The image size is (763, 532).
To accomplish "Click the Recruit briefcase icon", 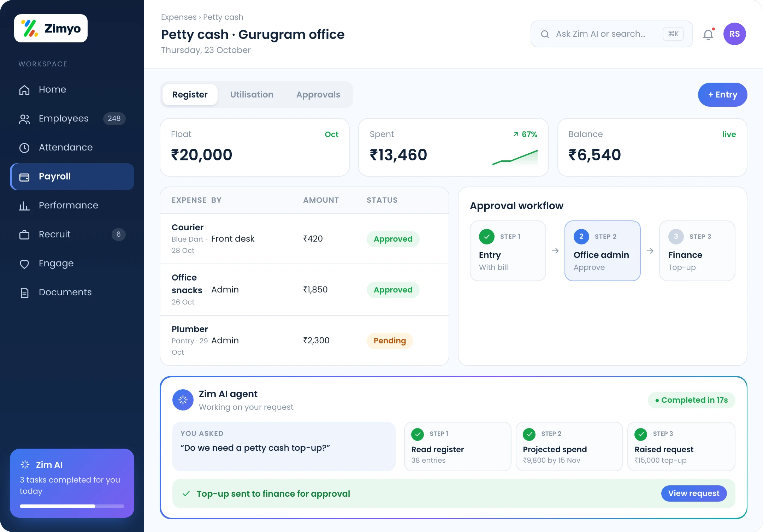I will [x=24, y=235].
